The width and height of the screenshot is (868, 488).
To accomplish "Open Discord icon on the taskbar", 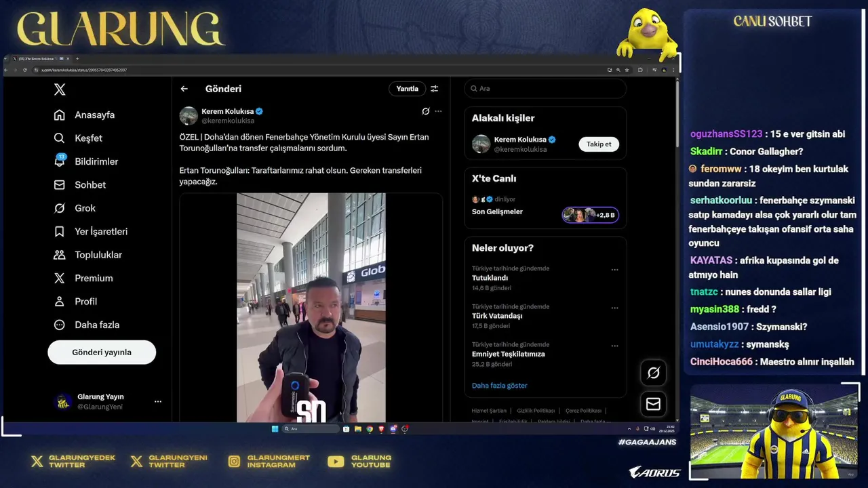I will 393,429.
